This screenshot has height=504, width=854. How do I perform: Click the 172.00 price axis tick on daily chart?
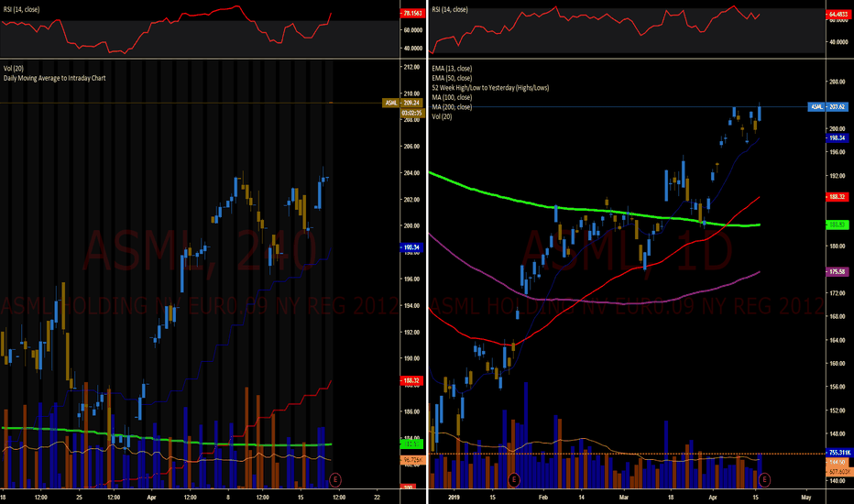tap(838, 293)
